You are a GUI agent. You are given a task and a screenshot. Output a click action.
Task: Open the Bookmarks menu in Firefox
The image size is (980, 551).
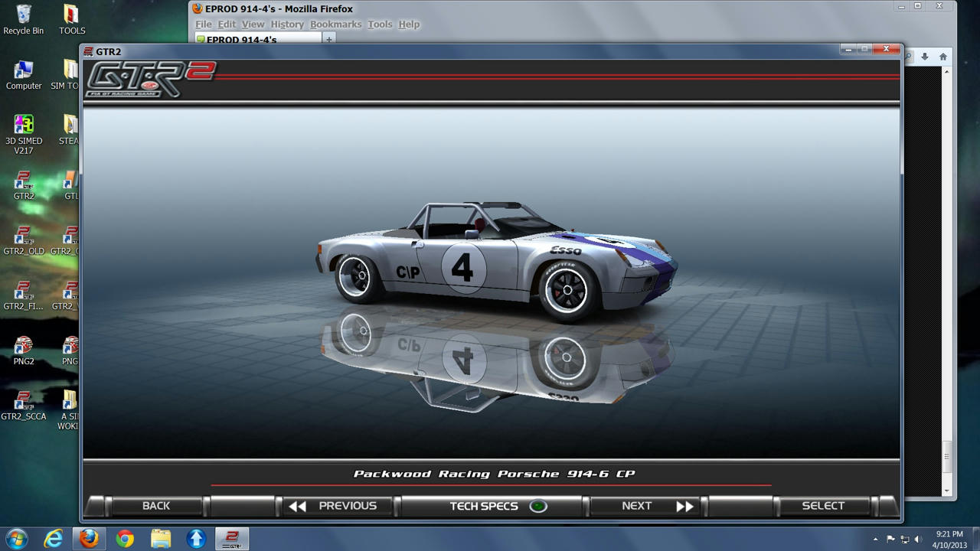(x=335, y=24)
